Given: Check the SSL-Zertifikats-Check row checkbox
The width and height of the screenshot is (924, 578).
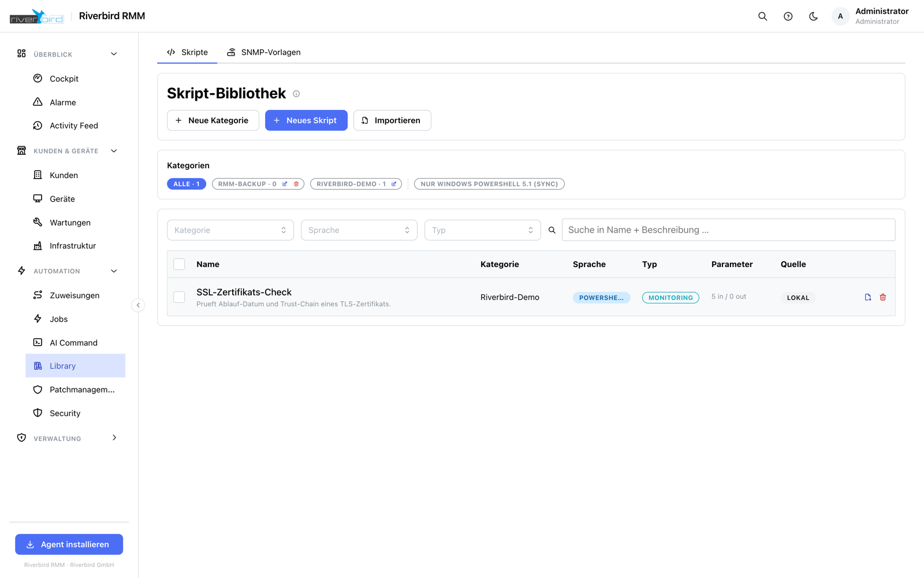Looking at the screenshot, I should coord(179,297).
